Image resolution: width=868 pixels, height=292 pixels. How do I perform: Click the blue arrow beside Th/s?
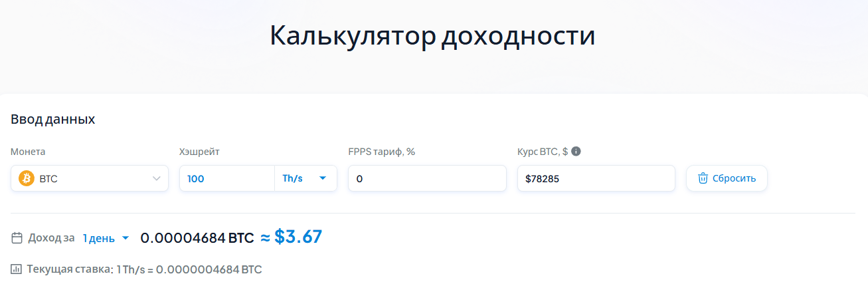323,178
